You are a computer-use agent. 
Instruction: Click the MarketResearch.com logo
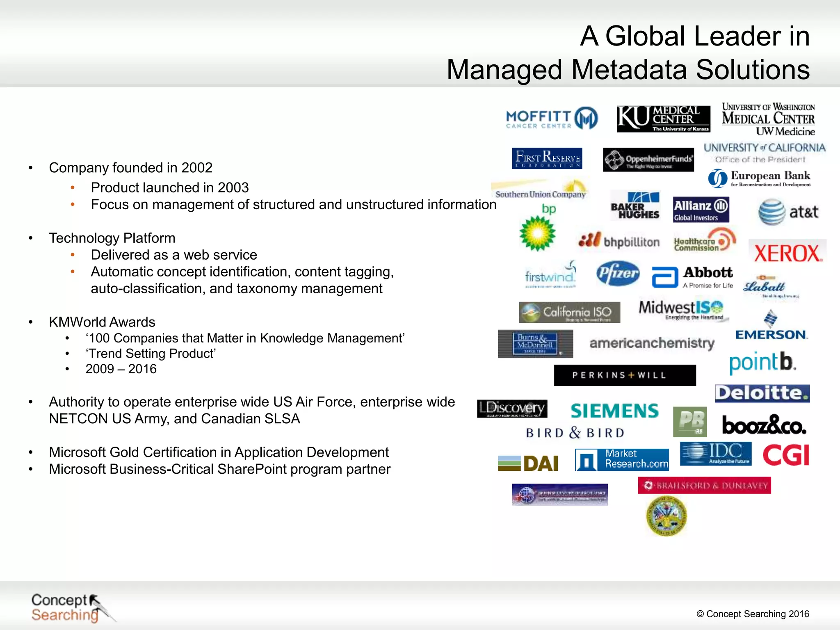(622, 460)
